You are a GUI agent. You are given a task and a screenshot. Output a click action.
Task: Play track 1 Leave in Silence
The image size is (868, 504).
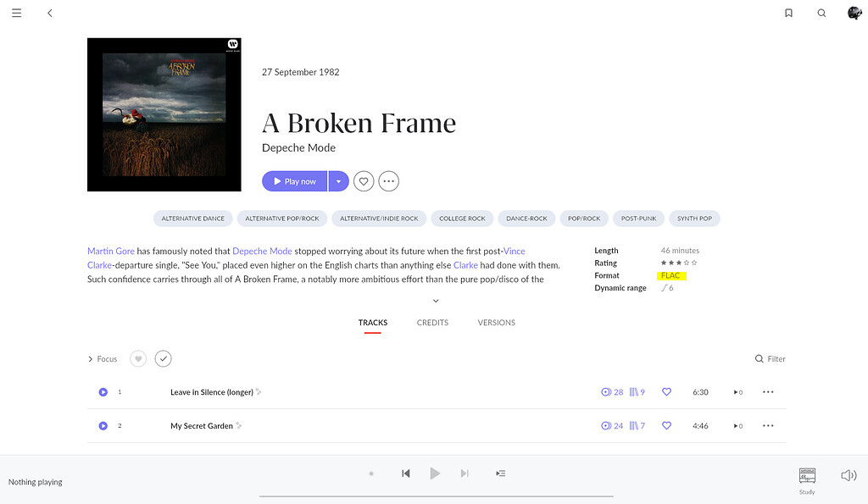coord(103,392)
